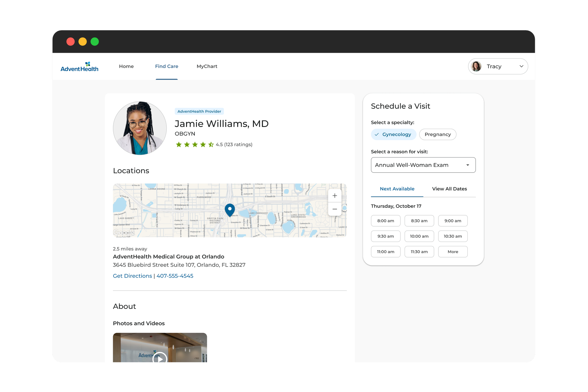Pick the 11:30 am time
The width and height of the screenshot is (588, 392).
pos(419,252)
